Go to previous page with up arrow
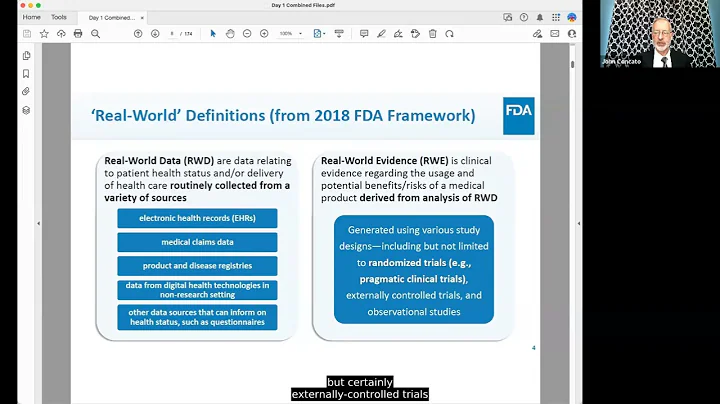 [x=138, y=34]
